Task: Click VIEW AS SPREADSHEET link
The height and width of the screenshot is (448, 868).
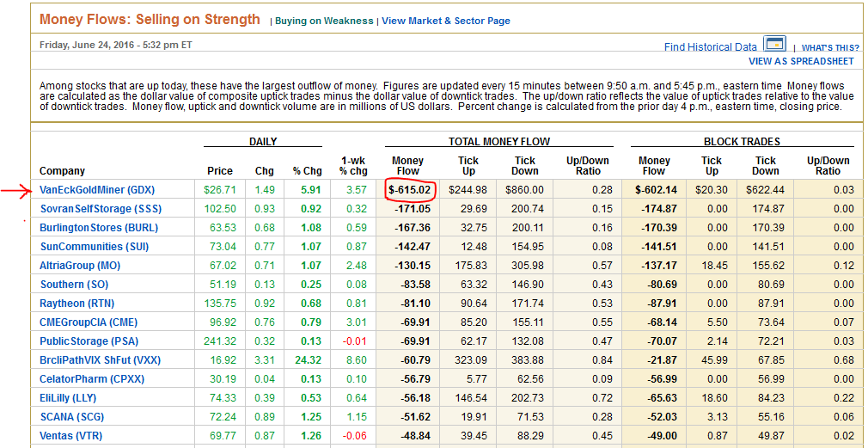Action: point(801,62)
